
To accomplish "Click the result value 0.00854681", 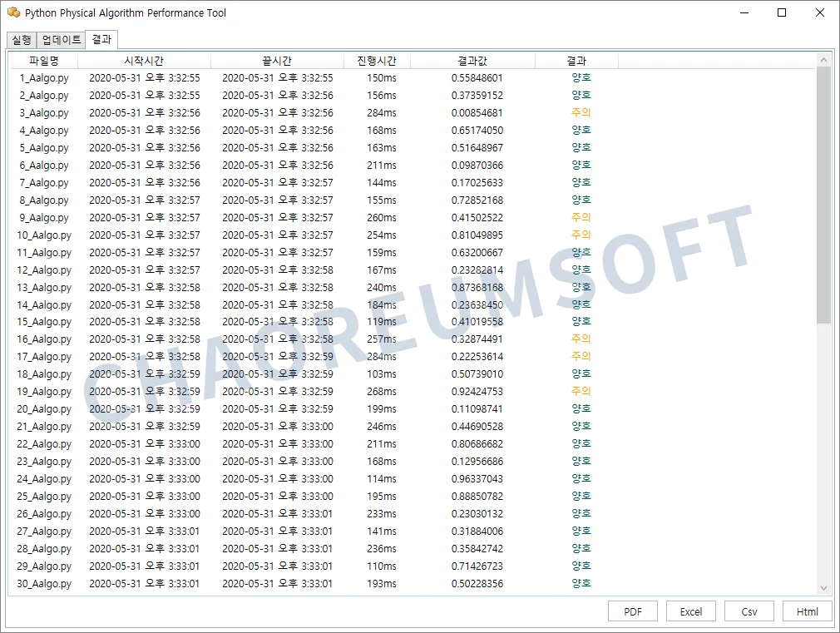I will pyautogui.click(x=477, y=113).
